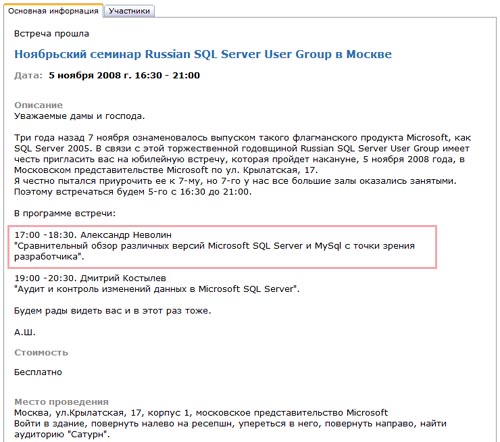The height and width of the screenshot is (442, 500).
Task: Click the Встреча прошла status text
Action: (x=52, y=34)
